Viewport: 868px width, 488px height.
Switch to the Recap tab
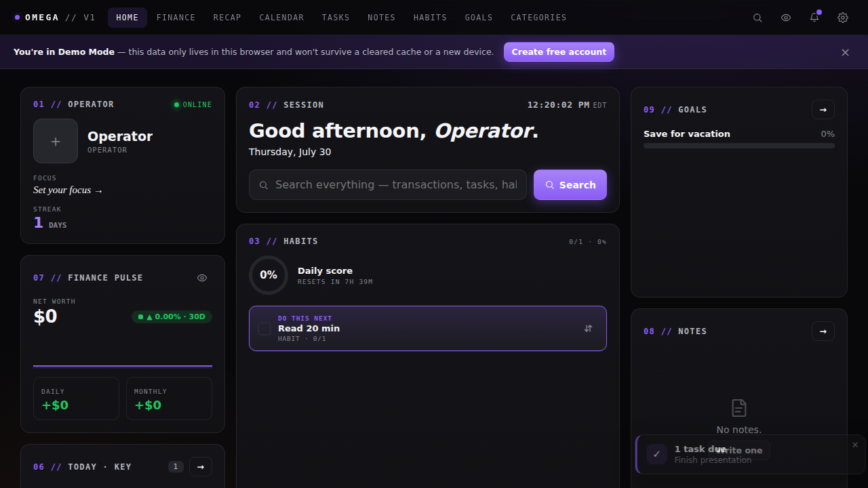tap(227, 18)
